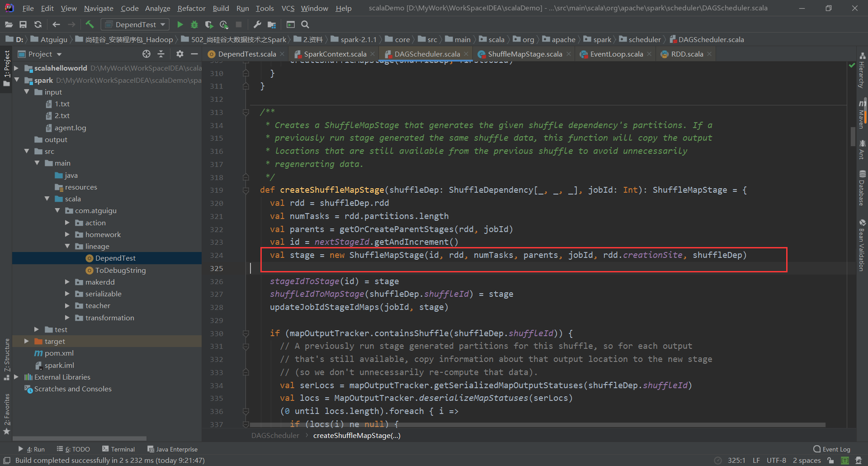The height and width of the screenshot is (466, 868).
Task: Open the Database side tool window
Action: tap(863, 188)
